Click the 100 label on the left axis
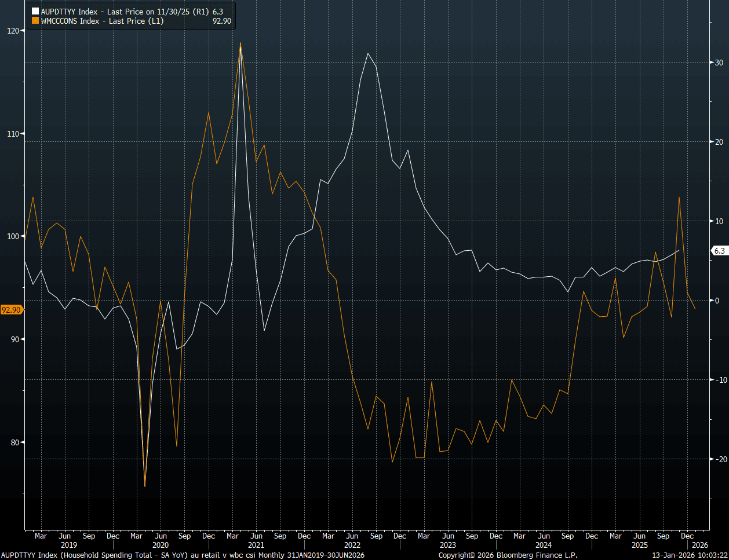Screen dimensions: 729x560 13,236
